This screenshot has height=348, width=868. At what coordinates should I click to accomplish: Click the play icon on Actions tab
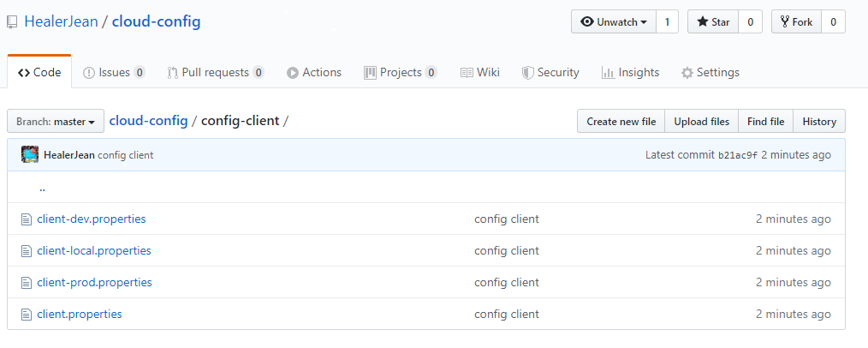(292, 73)
